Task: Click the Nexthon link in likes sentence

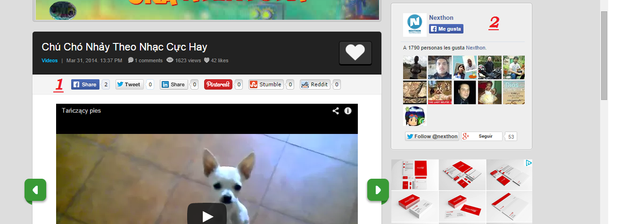Action: 475,48
